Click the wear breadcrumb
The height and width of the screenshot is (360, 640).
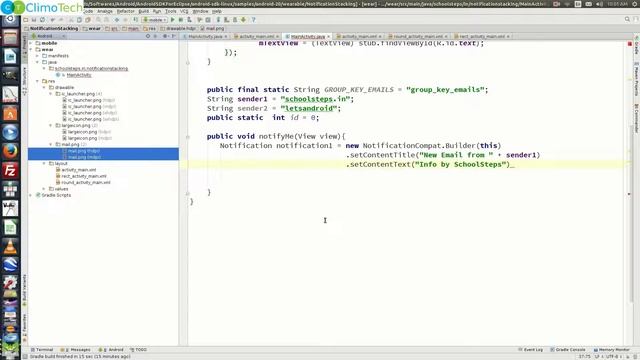[92, 29]
